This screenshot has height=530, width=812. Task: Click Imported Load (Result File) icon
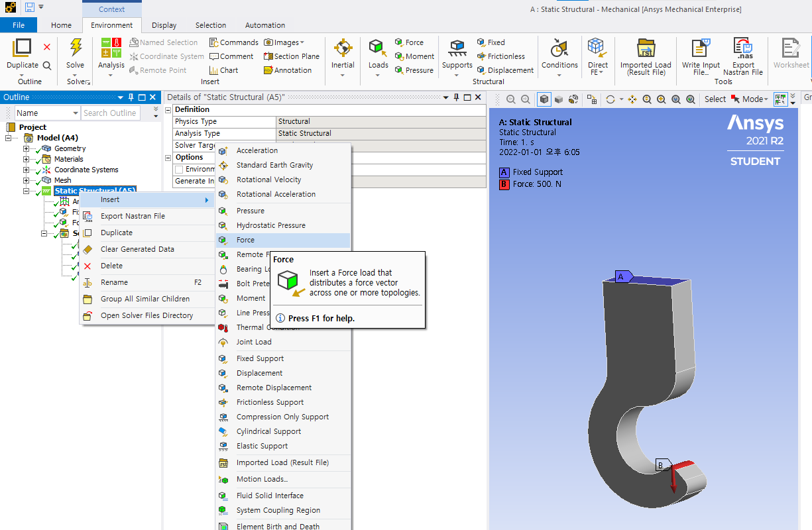point(646,48)
